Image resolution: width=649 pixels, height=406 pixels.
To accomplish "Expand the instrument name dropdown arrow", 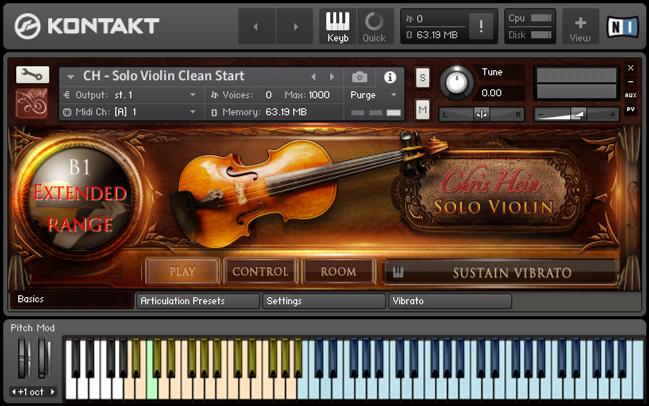I will pyautogui.click(x=70, y=77).
